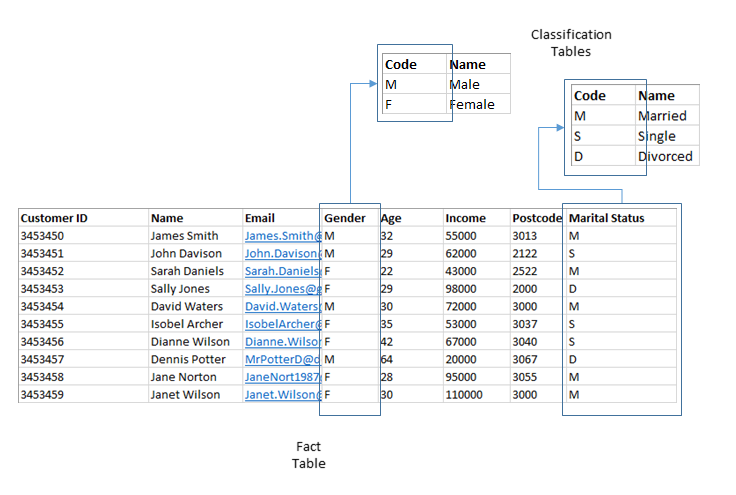Click the IsobelArcher email link
Screen dimensions: 736x495
tap(282, 324)
